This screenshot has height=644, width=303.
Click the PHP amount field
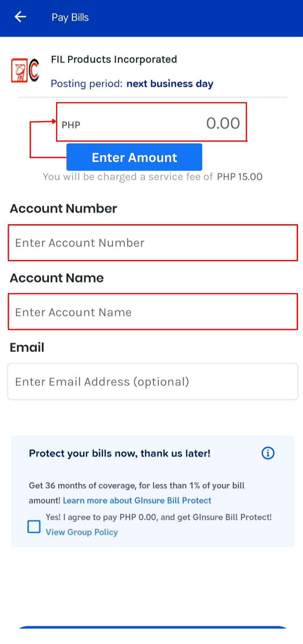coord(151,122)
